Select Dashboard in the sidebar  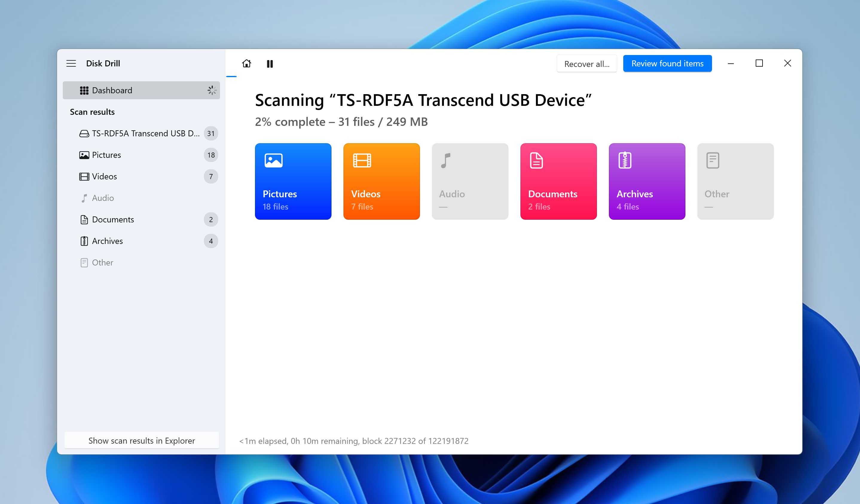[x=141, y=90]
